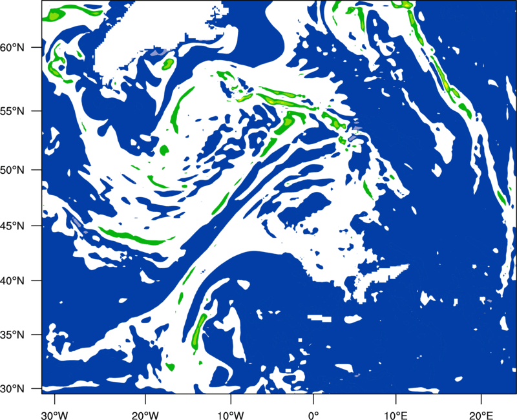Click the 10°W longitude label
517x420 pixels.
[x=230, y=415]
